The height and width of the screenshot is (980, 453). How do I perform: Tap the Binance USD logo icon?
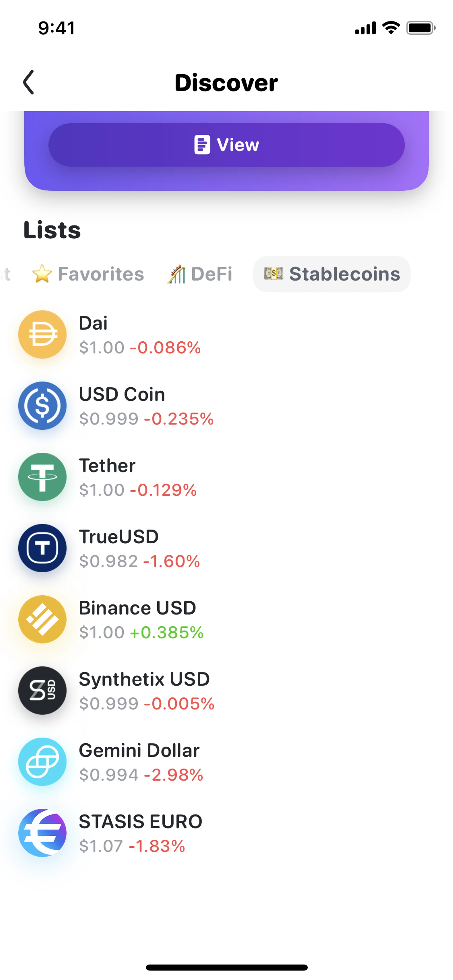pyautogui.click(x=42, y=619)
